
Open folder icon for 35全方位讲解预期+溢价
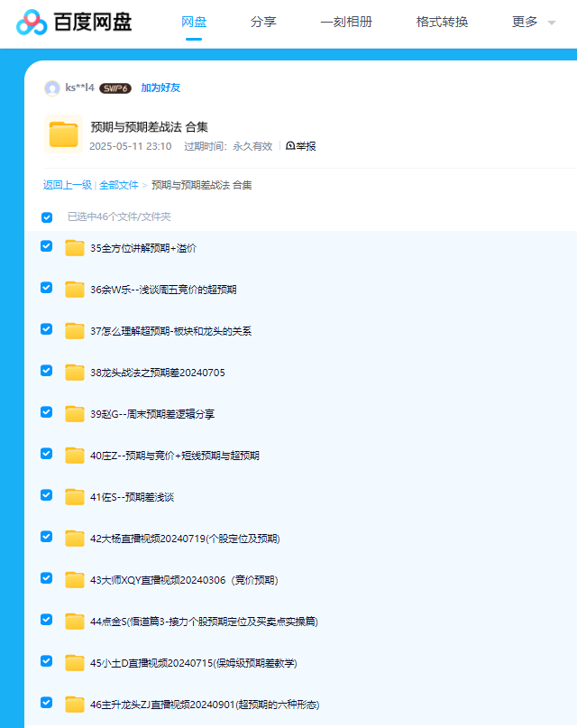(75, 248)
